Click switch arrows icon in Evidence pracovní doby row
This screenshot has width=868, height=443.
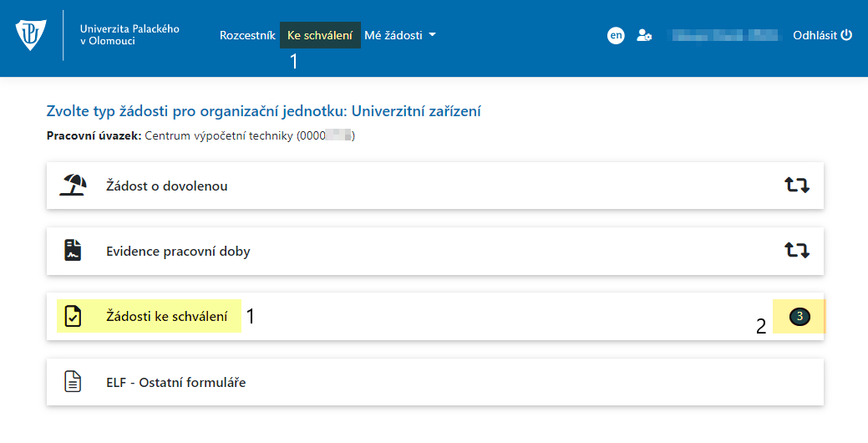point(797,251)
